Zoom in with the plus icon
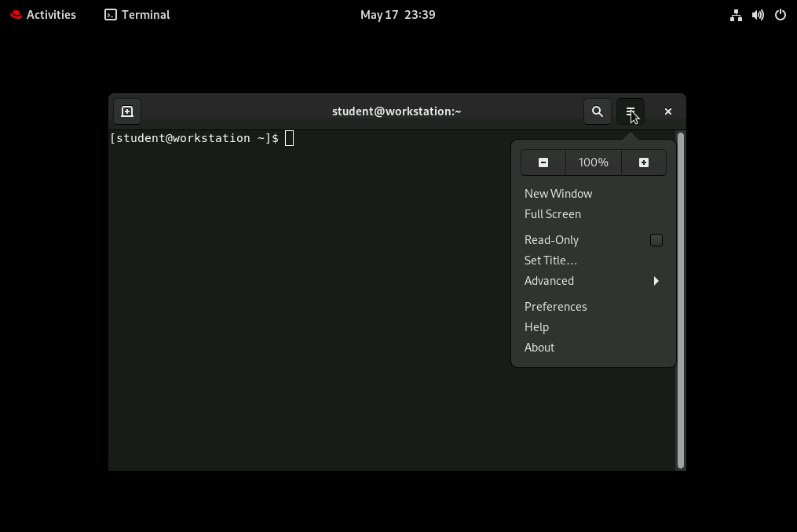 point(644,162)
